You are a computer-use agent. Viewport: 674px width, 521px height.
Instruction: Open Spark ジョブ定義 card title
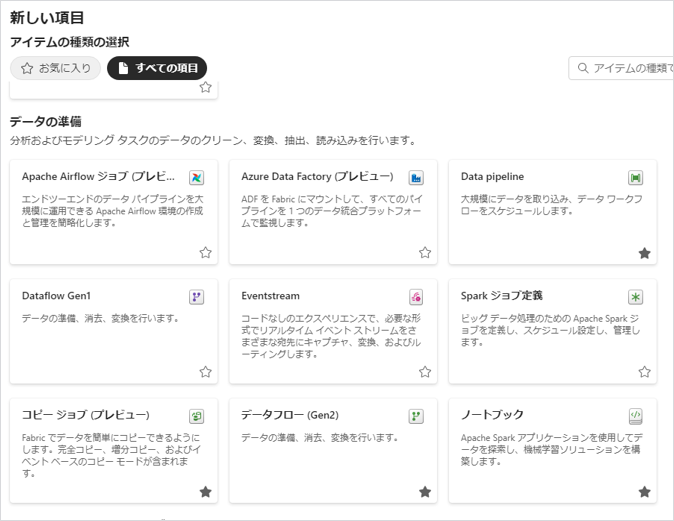[502, 296]
